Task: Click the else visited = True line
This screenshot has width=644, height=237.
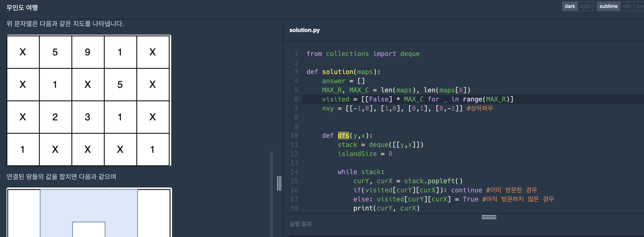Action: click(x=453, y=199)
